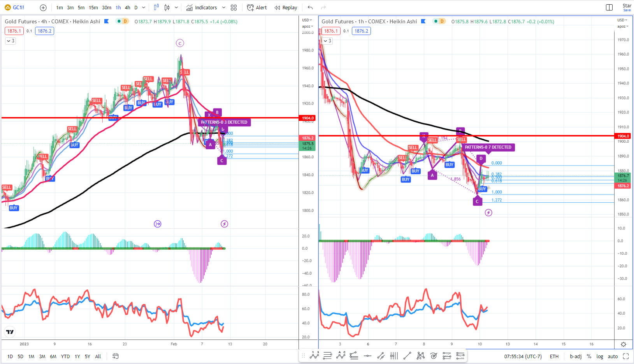Expand the chart type dropdown arrow
Viewport: 634px width, 364px height.
click(176, 7)
